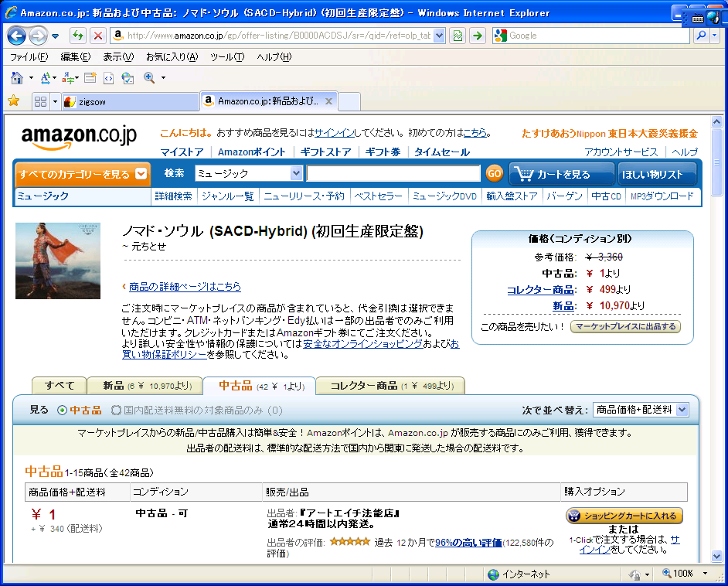The image size is (728, 586).
Task: Open the ツール(T) menu
Action: click(x=226, y=57)
